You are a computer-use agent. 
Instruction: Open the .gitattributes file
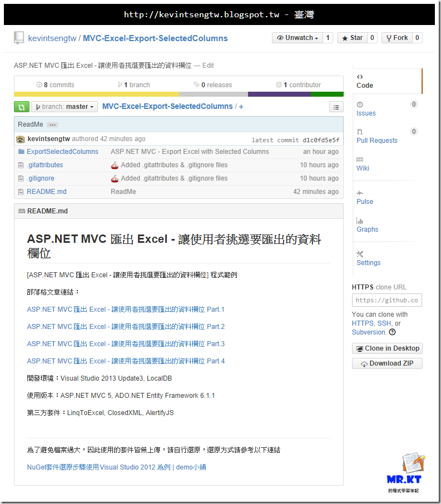pyautogui.click(x=44, y=165)
